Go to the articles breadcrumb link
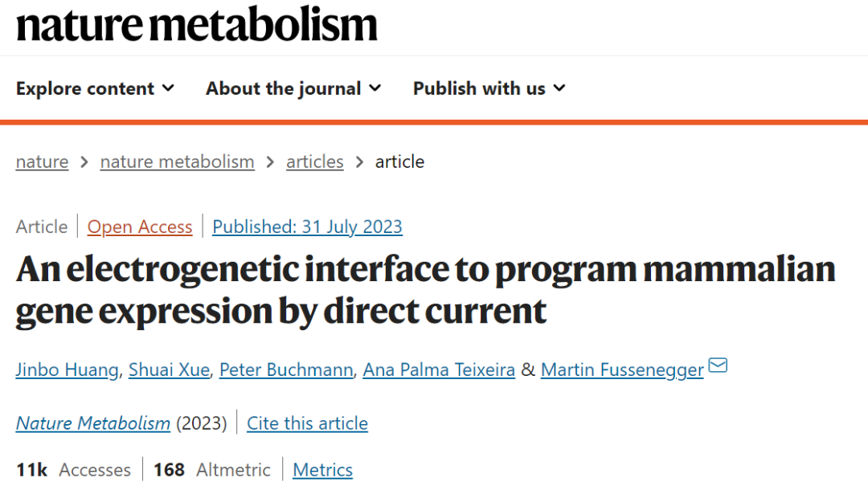This screenshot has height=494, width=868. click(314, 161)
